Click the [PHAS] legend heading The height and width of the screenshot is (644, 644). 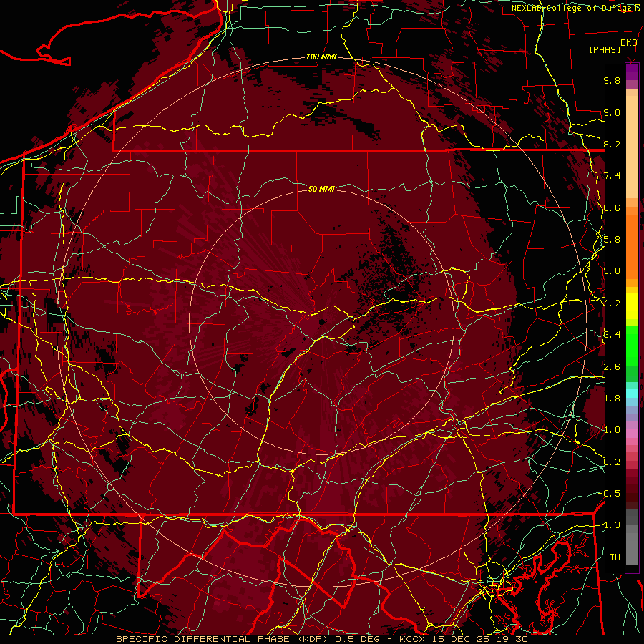605,49
